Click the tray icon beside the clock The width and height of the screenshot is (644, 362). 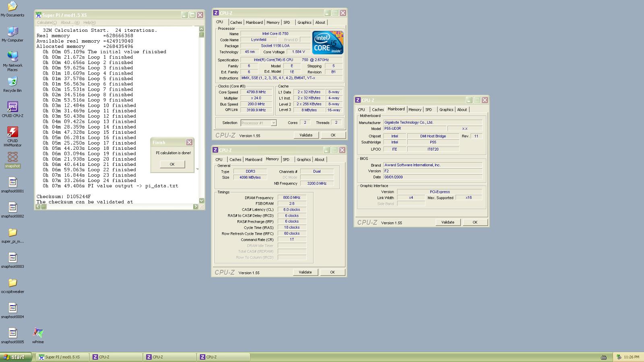coord(619,357)
